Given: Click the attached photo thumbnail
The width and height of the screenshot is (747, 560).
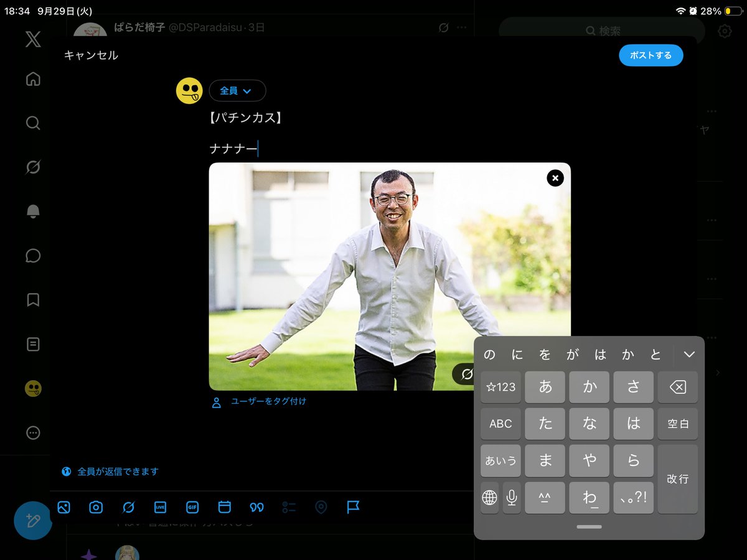Looking at the screenshot, I should tap(390, 277).
